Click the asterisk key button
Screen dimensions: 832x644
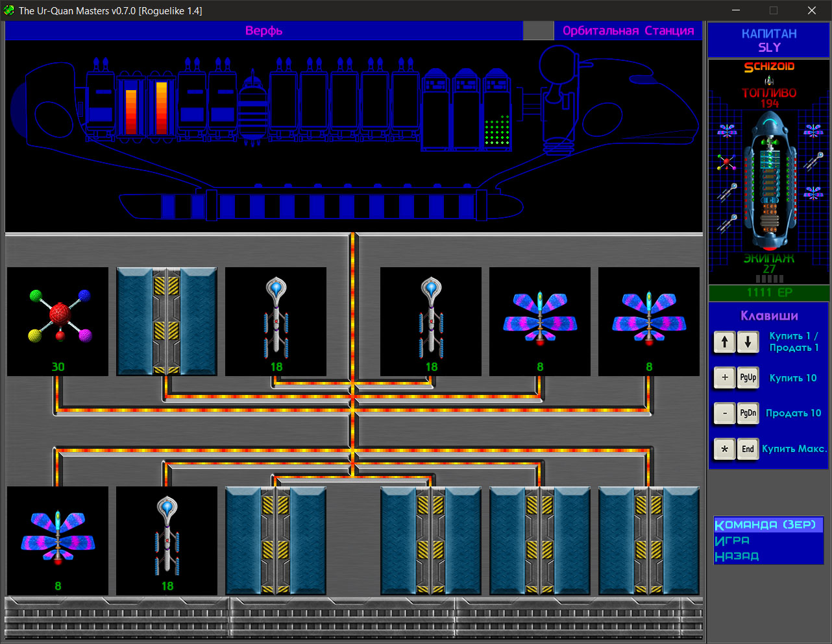click(724, 449)
